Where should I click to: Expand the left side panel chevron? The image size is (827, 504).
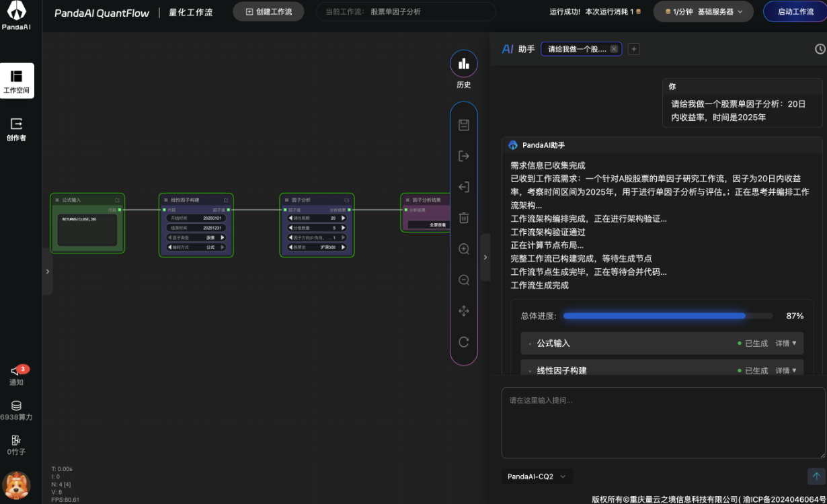click(47, 271)
